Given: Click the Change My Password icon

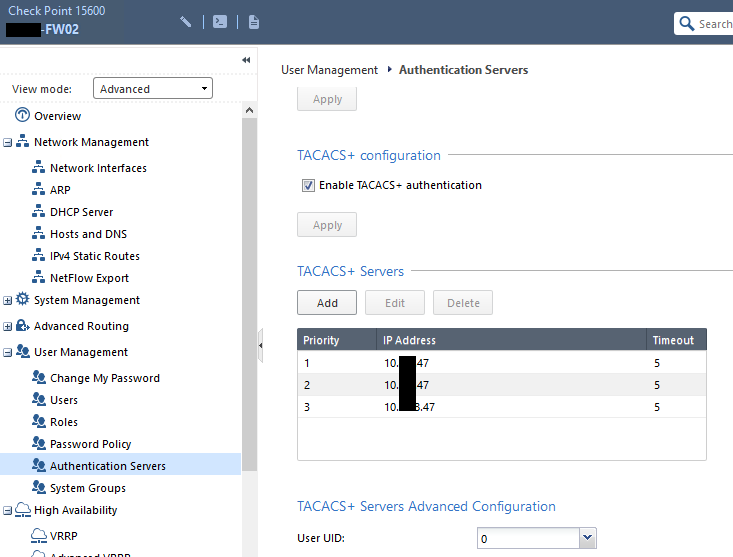Looking at the screenshot, I should (x=39, y=377).
